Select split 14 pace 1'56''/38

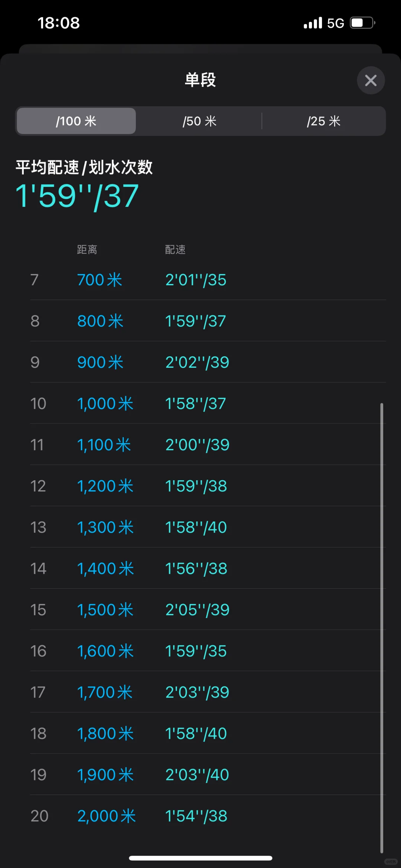coord(208,568)
